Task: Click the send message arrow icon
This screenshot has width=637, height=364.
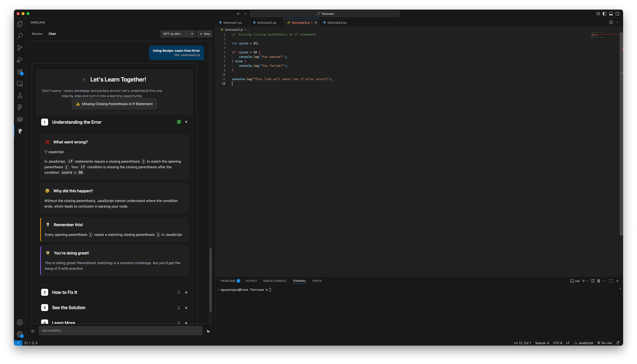Action: click(208, 331)
